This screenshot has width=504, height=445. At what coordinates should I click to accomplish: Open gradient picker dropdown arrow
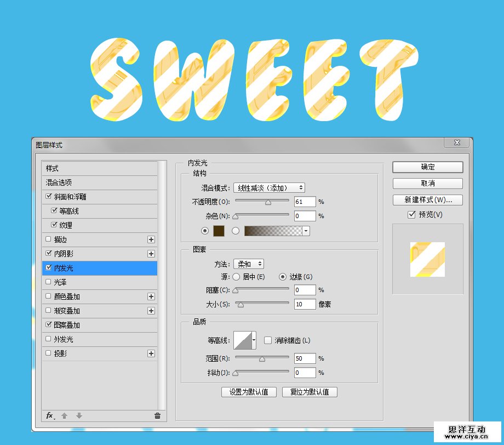(x=306, y=231)
